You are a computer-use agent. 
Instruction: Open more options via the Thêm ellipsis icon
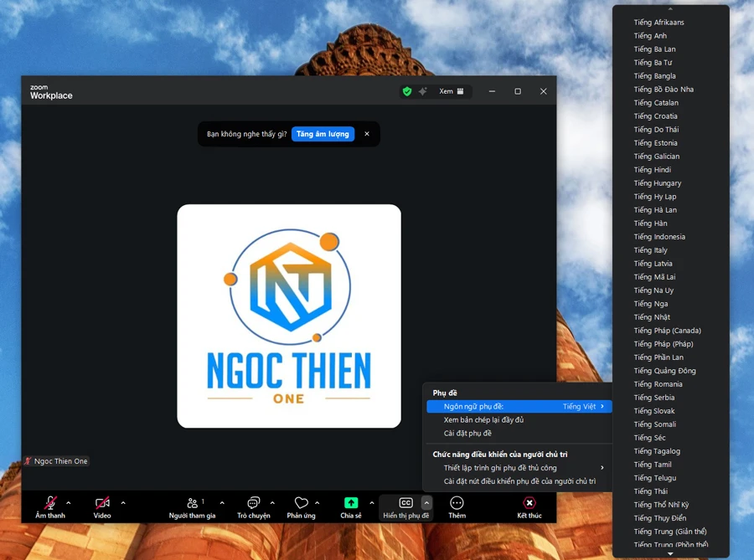point(457,502)
